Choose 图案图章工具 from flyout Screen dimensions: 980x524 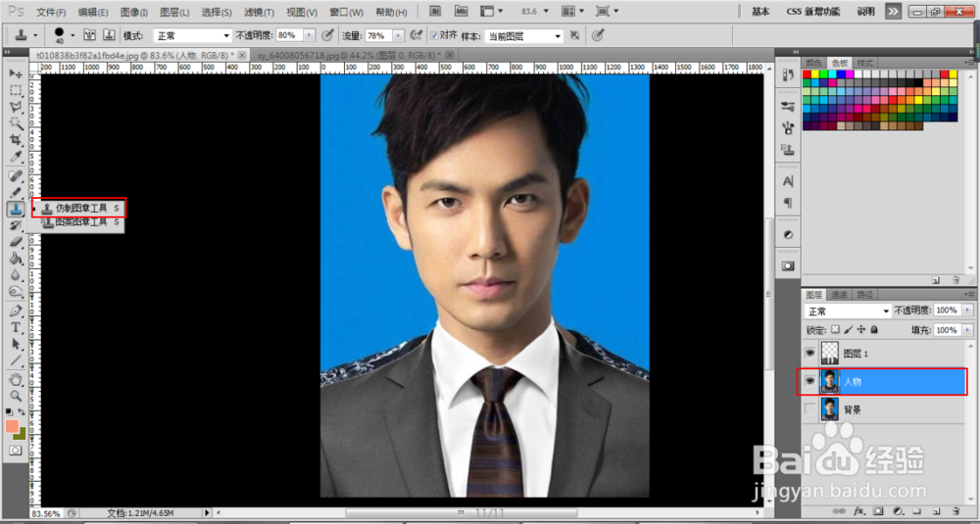coord(80,222)
